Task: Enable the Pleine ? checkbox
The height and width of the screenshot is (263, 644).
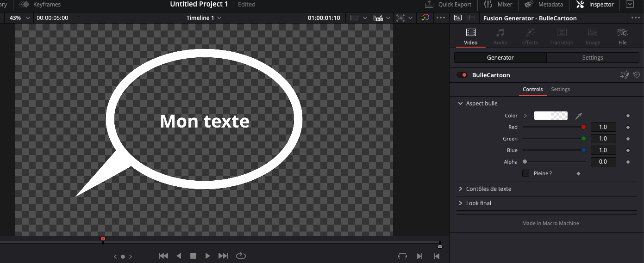Action: (525, 173)
